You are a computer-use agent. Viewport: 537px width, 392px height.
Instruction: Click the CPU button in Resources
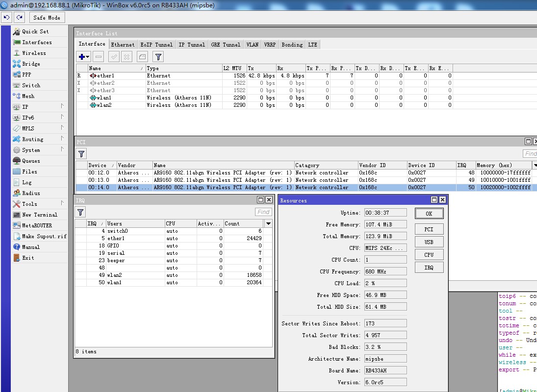429,254
